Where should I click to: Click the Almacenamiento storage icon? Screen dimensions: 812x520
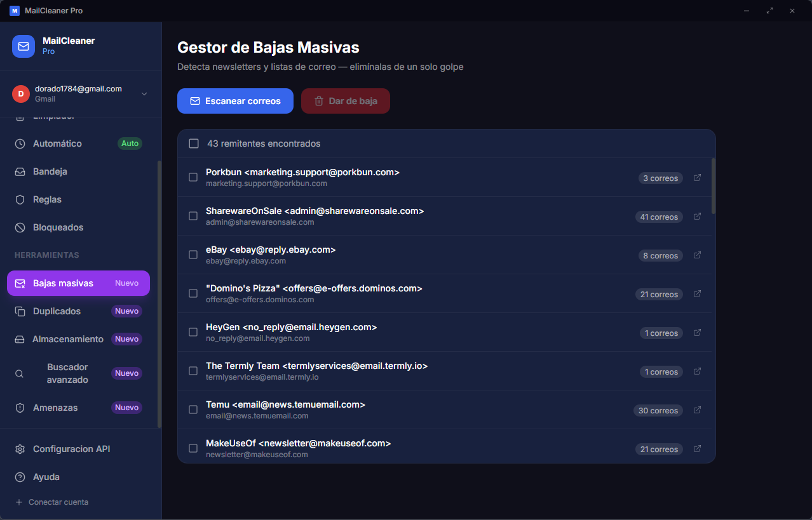20,339
